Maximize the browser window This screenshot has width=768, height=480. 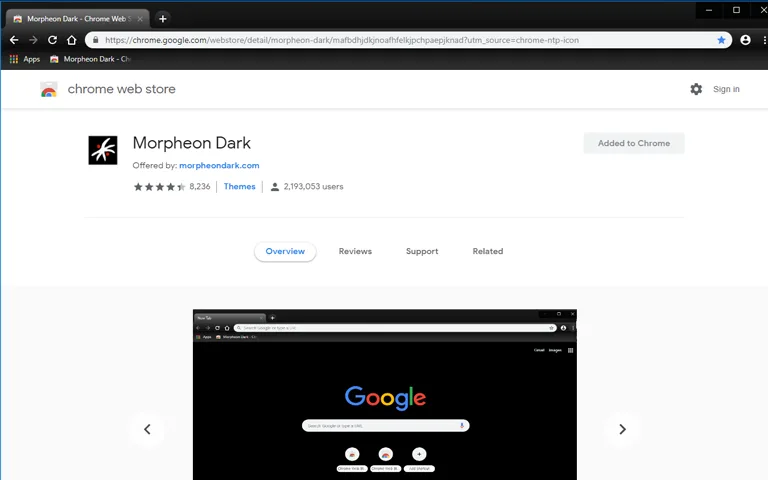pyautogui.click(x=736, y=10)
